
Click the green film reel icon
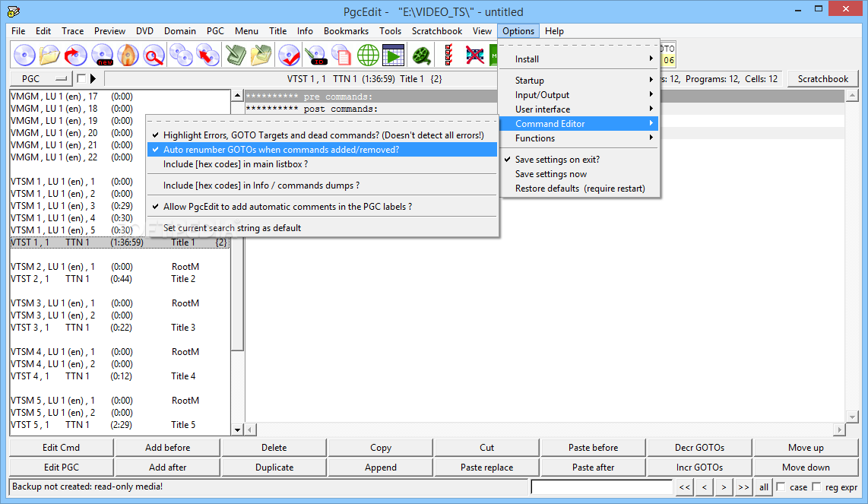[x=422, y=55]
